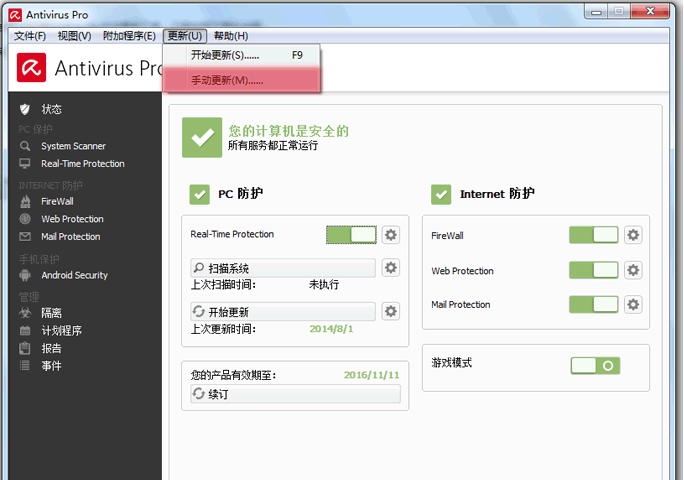Open settings gear for Real-Time Protection
The height and width of the screenshot is (480, 684).
point(391,235)
